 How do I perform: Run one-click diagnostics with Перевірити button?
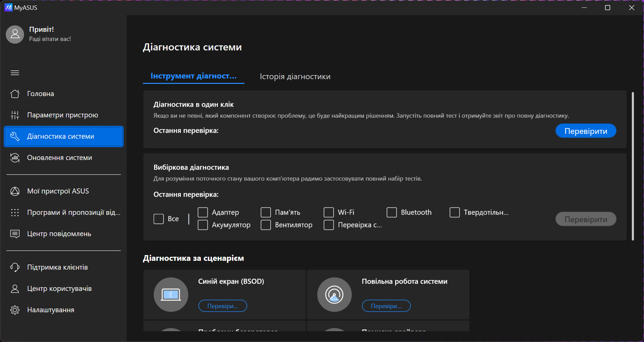point(586,131)
